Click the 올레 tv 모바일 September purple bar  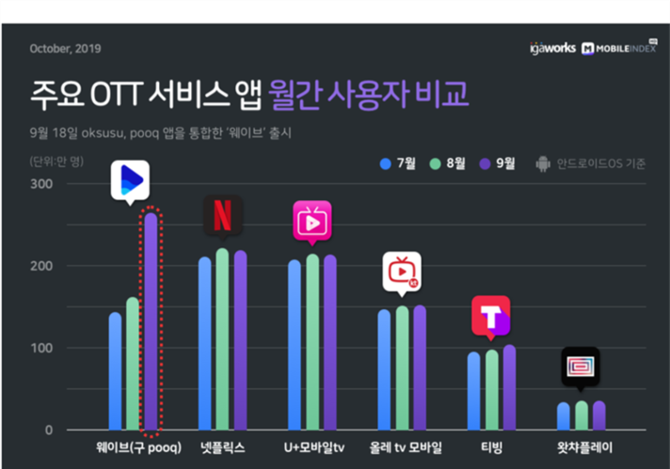420,367
